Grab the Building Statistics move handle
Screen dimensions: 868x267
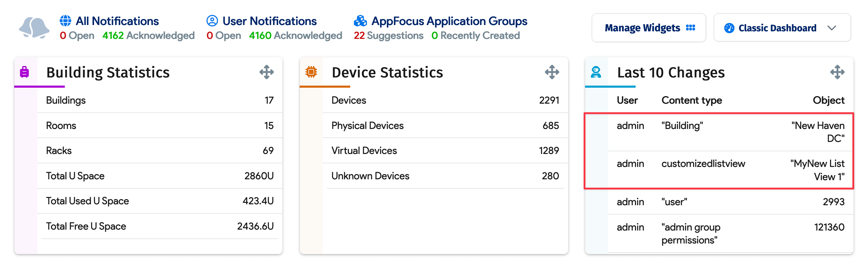[x=266, y=72]
